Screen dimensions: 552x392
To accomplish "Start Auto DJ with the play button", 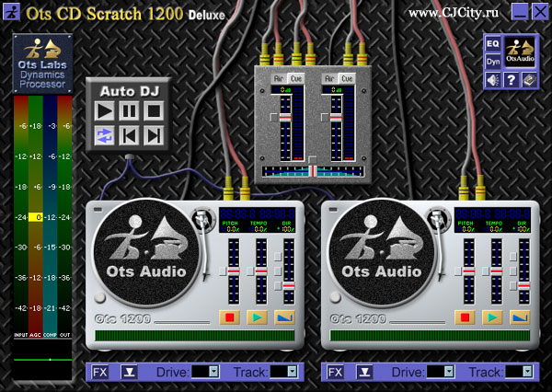I will click(x=104, y=110).
